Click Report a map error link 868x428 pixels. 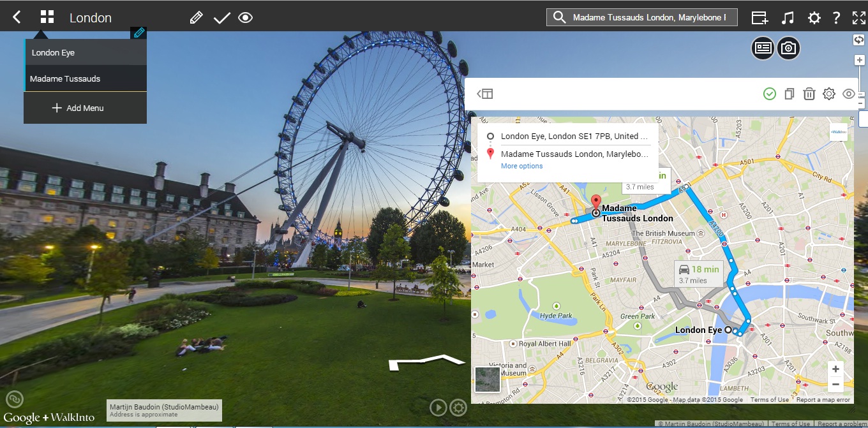[x=823, y=400]
